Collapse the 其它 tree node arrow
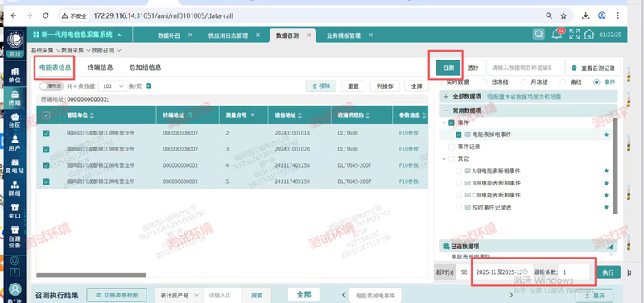Viewport: 644px width, 303px height. pos(444,159)
